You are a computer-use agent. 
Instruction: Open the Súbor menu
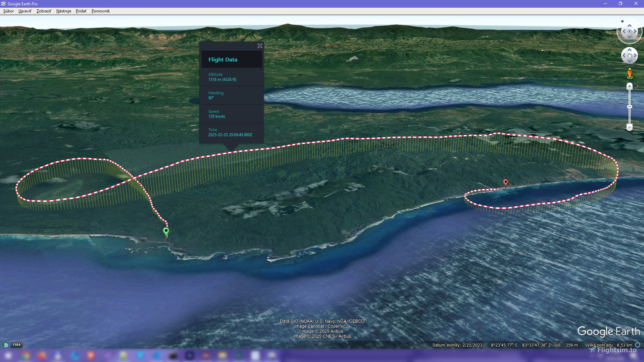tap(8, 11)
